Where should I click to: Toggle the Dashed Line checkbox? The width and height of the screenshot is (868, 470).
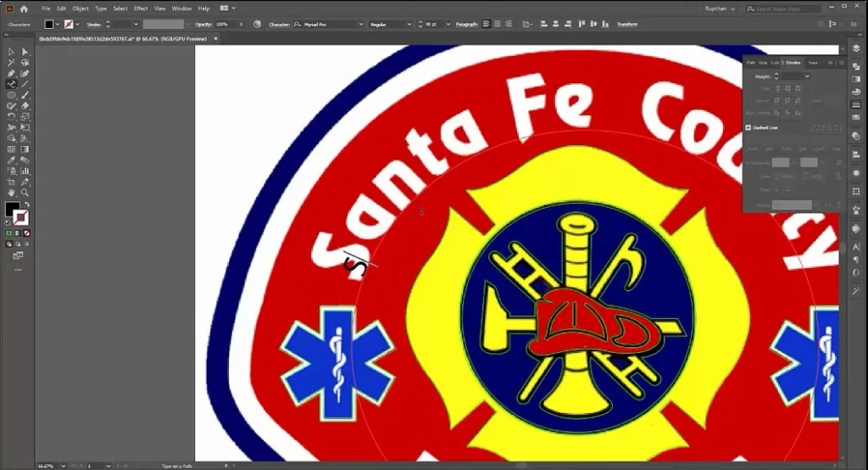[748, 127]
